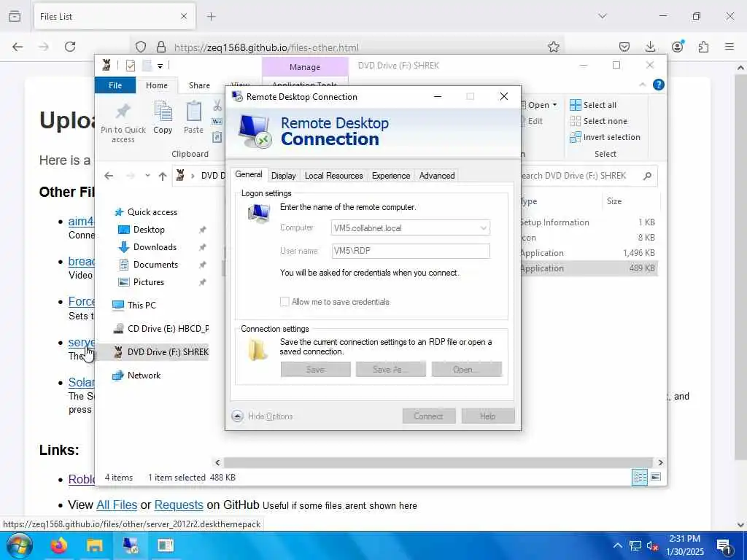The height and width of the screenshot is (560, 747).
Task: Open Explorer help question mark icon
Action: [x=659, y=85]
